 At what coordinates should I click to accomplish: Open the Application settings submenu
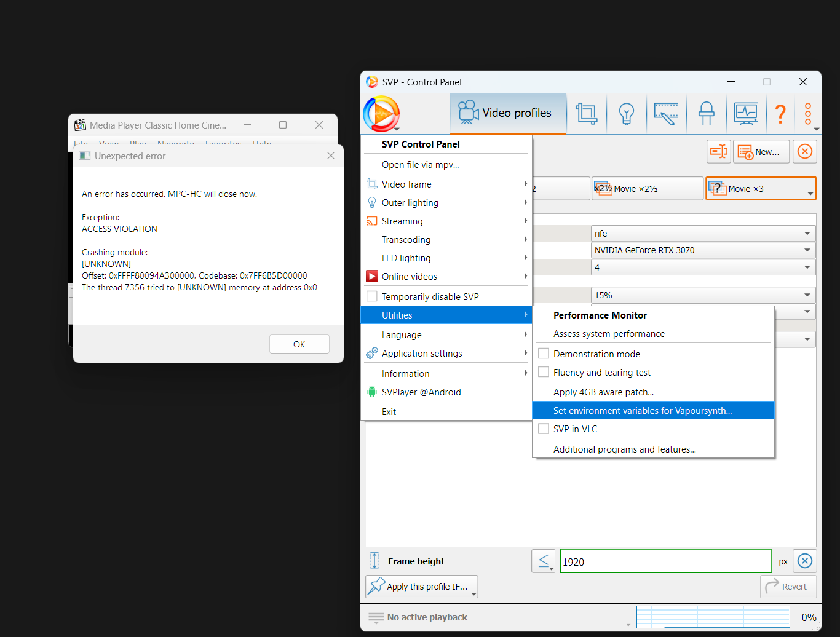pyautogui.click(x=422, y=354)
